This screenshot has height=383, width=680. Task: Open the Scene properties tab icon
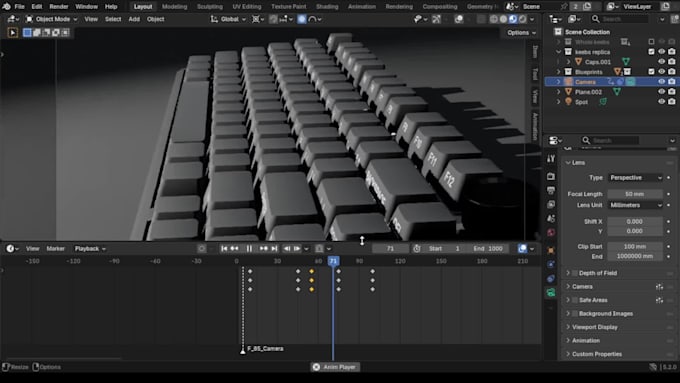tap(551, 218)
